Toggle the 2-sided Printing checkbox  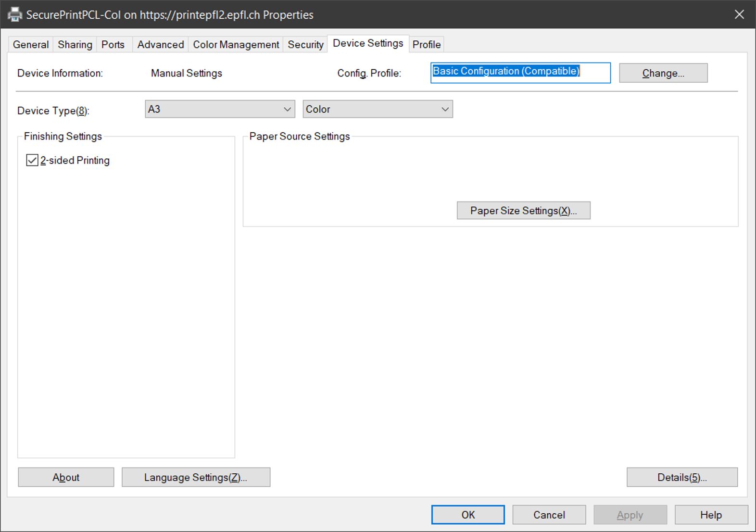(x=32, y=160)
